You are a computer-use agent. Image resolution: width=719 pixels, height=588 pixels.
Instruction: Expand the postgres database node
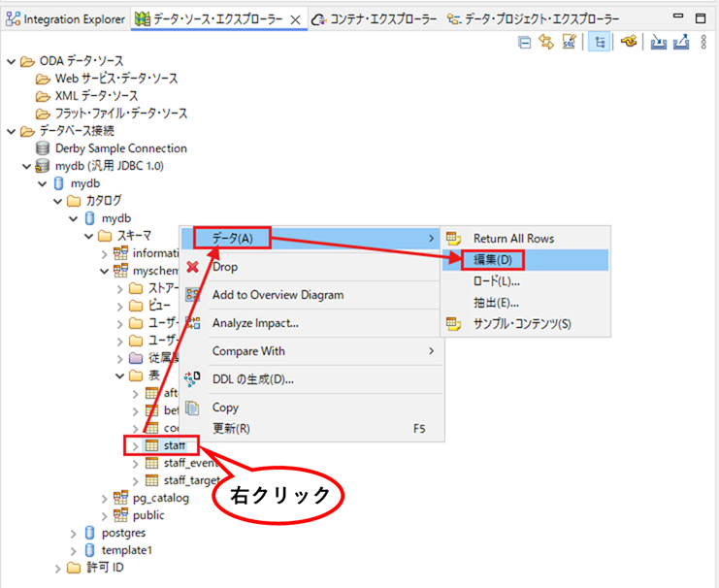74,534
